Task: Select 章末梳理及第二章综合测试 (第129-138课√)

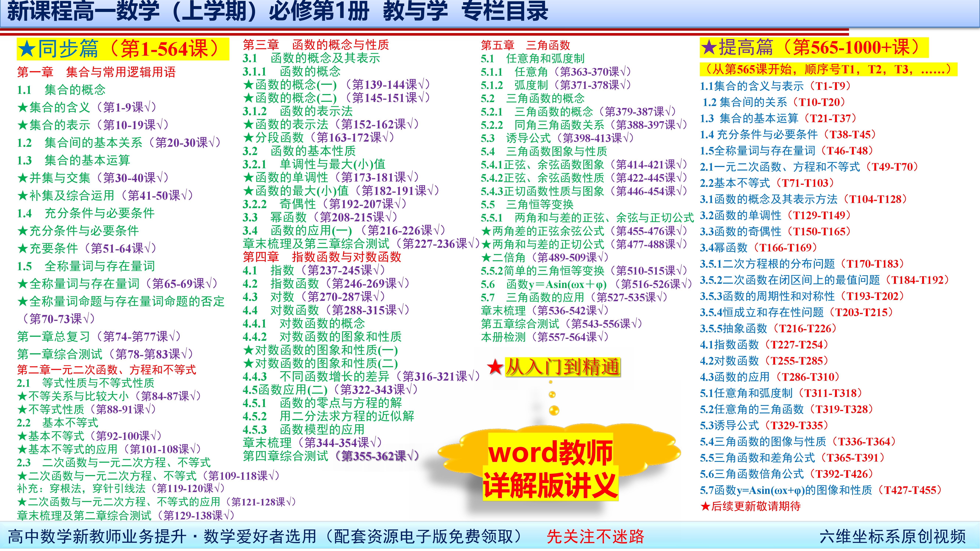Action: tap(126, 516)
